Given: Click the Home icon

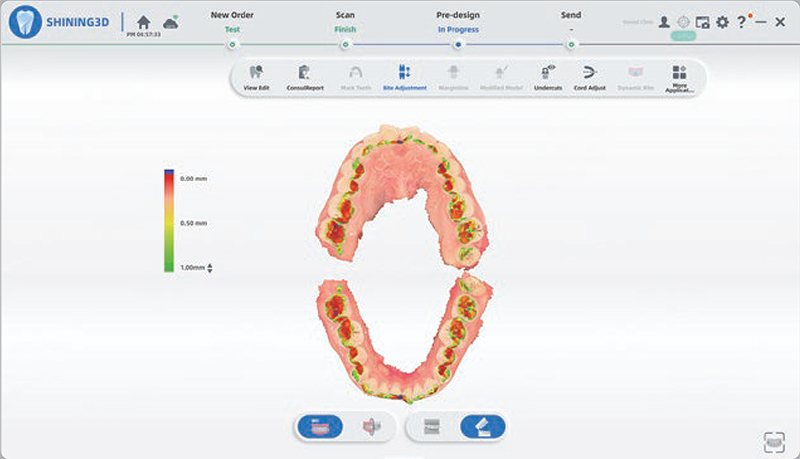Looking at the screenshot, I should (144, 22).
